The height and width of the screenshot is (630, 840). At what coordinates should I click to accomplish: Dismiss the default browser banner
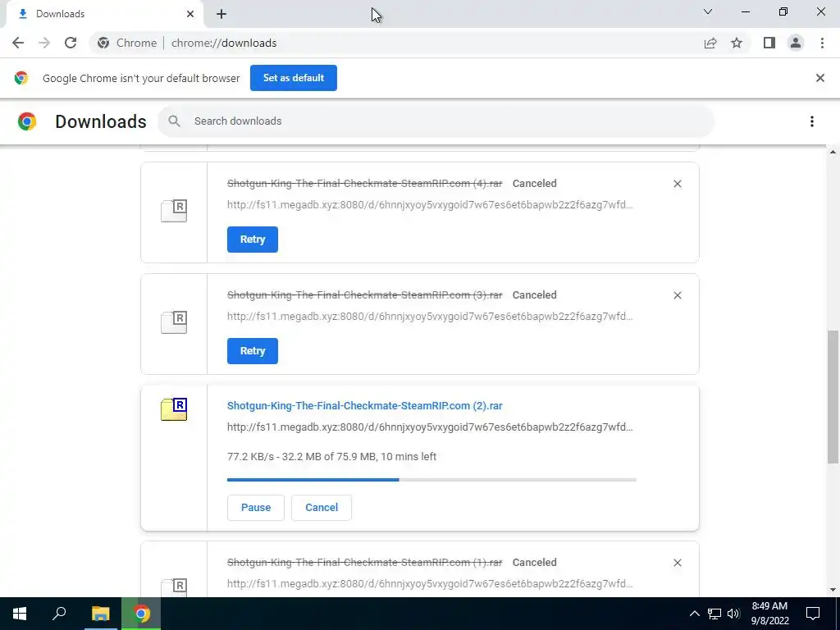(x=820, y=78)
